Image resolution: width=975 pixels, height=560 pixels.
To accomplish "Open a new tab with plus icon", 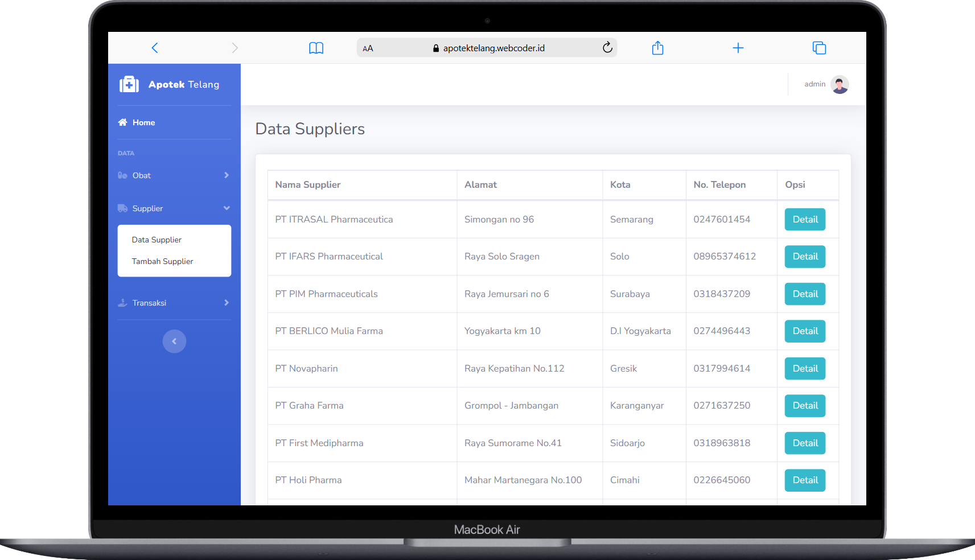I will [738, 48].
